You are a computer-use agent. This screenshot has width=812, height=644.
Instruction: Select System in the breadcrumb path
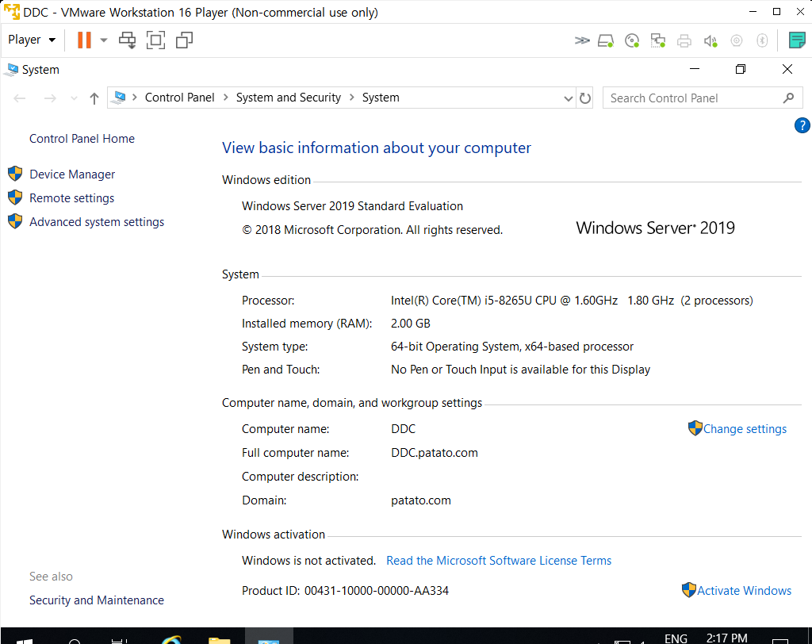coord(381,98)
